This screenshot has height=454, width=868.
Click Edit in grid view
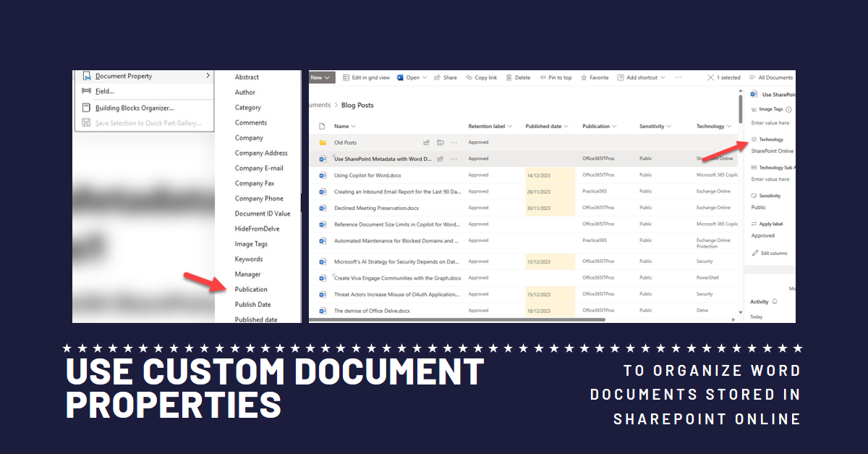point(366,77)
